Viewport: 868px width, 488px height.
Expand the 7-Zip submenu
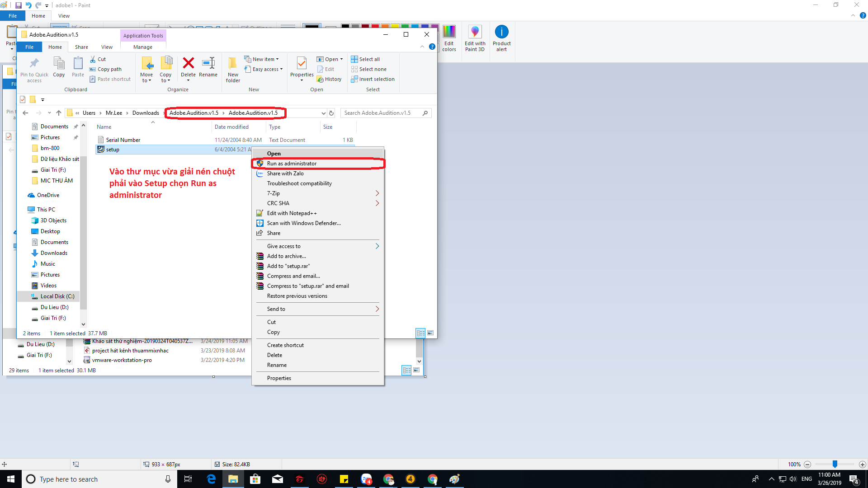click(317, 193)
